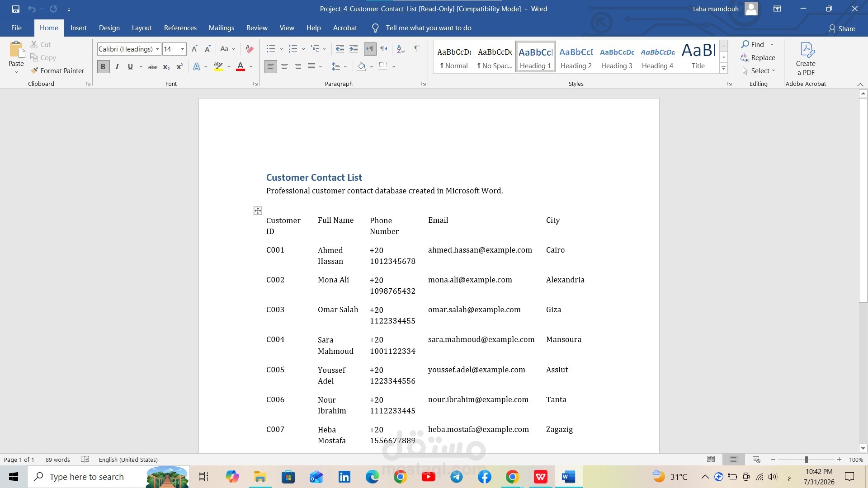The image size is (868, 488).
Task: Switch to the Acrobat tab
Action: pos(345,28)
